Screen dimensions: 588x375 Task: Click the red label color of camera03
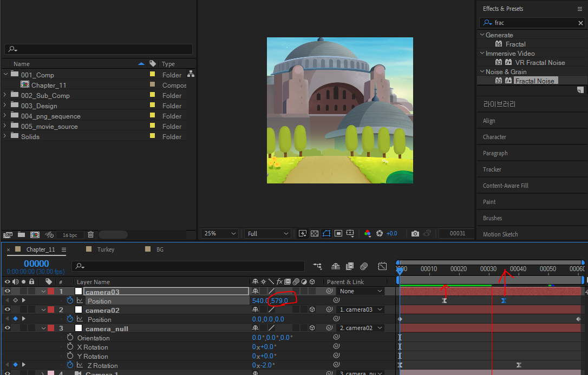point(51,291)
